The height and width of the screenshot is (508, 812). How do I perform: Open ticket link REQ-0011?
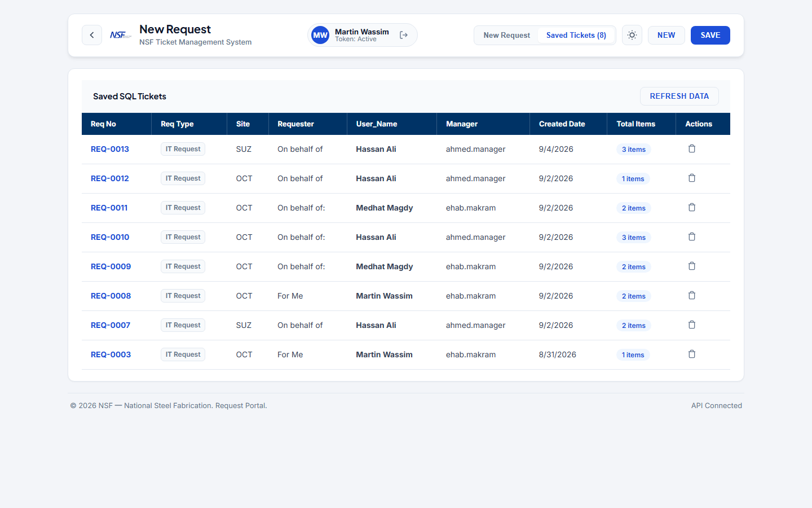click(109, 208)
